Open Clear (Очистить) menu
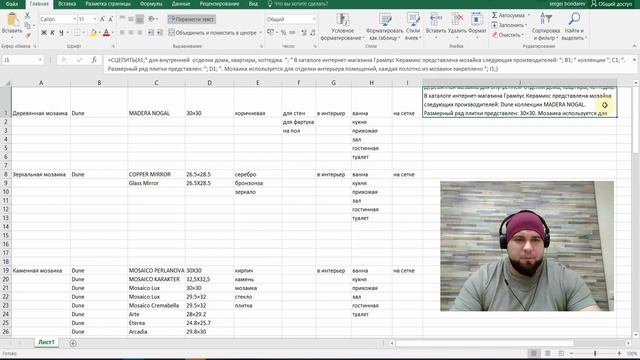The height and width of the screenshot is (360, 640). pos(507,35)
